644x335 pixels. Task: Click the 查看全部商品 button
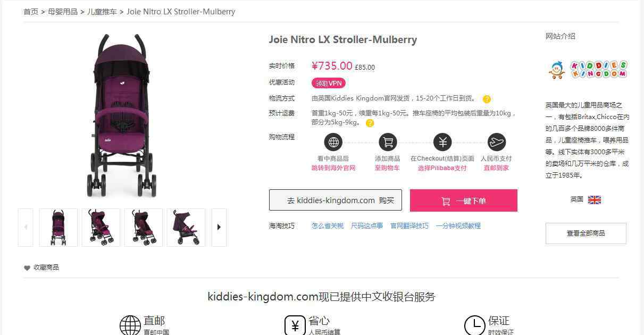click(x=586, y=233)
